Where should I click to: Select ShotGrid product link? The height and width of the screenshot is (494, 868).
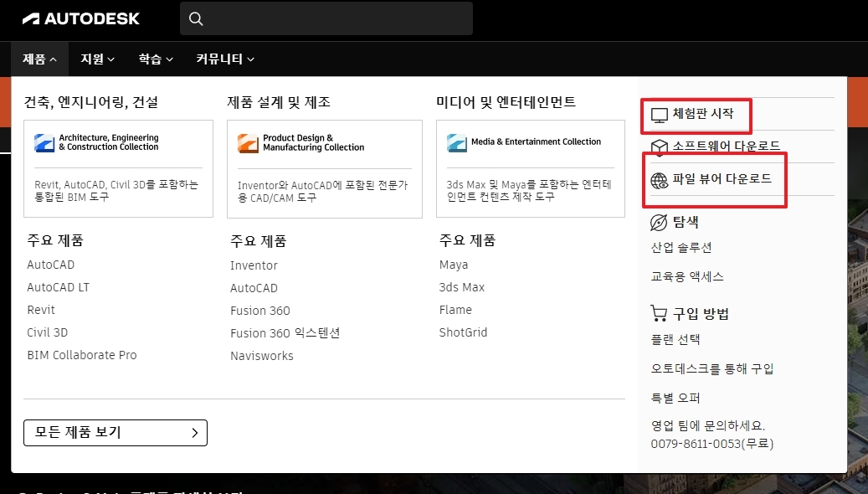pyautogui.click(x=464, y=333)
